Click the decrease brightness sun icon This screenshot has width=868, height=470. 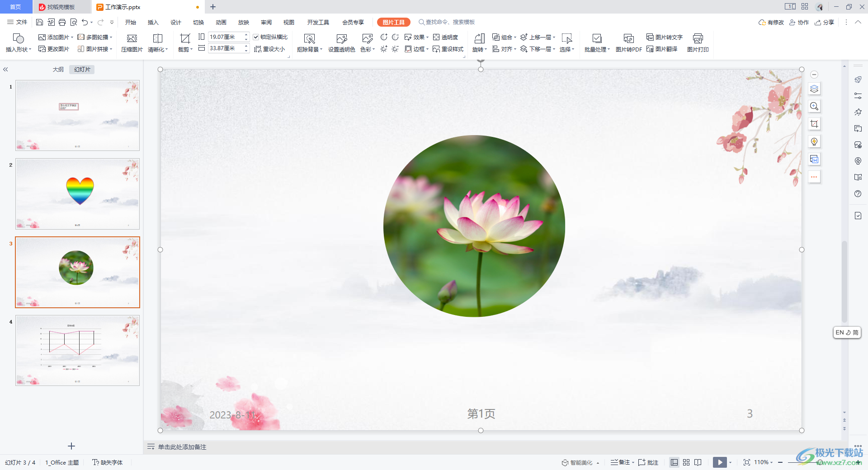point(395,49)
